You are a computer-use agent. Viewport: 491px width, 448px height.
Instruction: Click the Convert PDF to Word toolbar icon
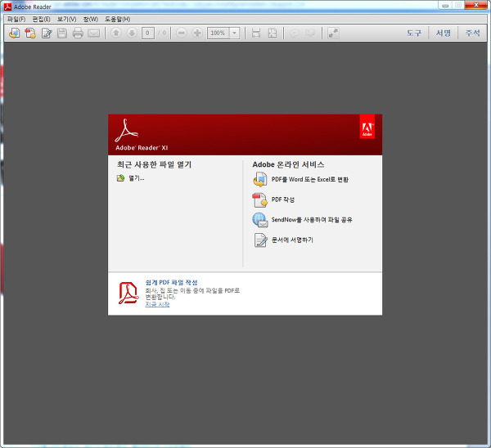(x=15, y=33)
